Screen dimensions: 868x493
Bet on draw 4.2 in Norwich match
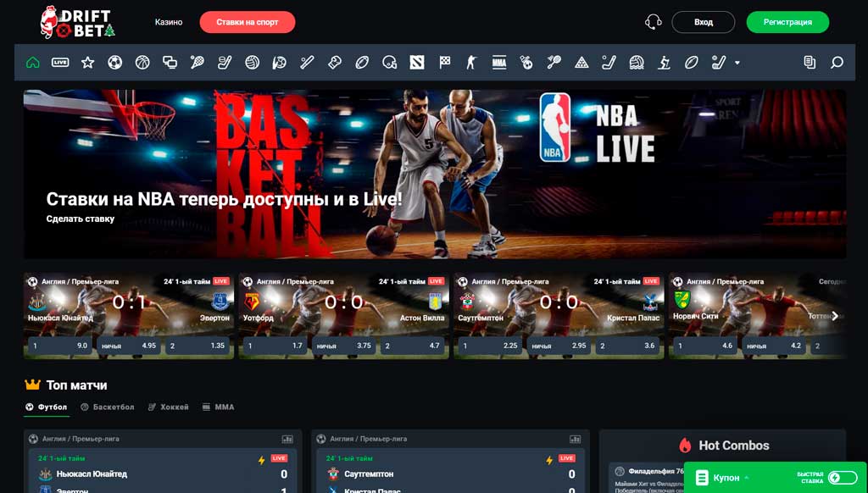pyautogui.click(x=774, y=346)
